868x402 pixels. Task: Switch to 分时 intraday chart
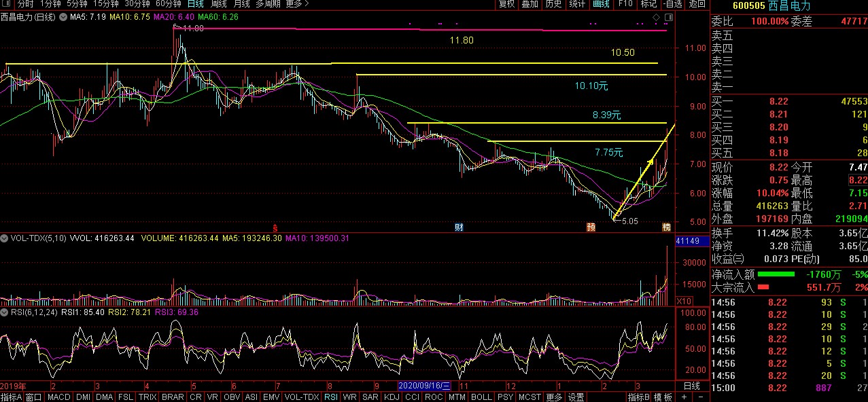[x=25, y=3]
